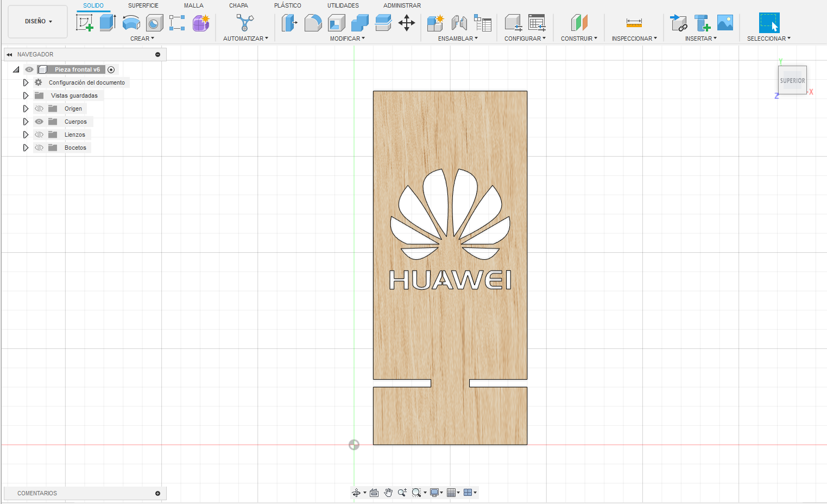The width and height of the screenshot is (827, 504).
Task: Select the Hole tool
Action: coord(154,23)
